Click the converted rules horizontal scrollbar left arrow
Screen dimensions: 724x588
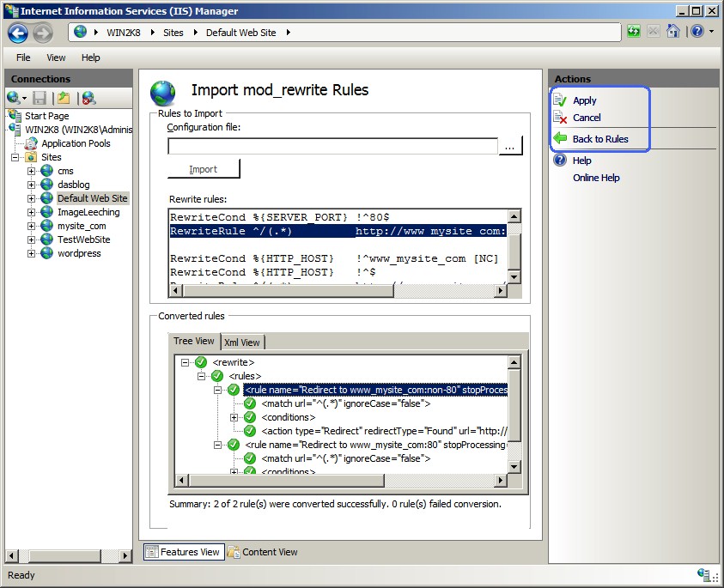tap(181, 481)
